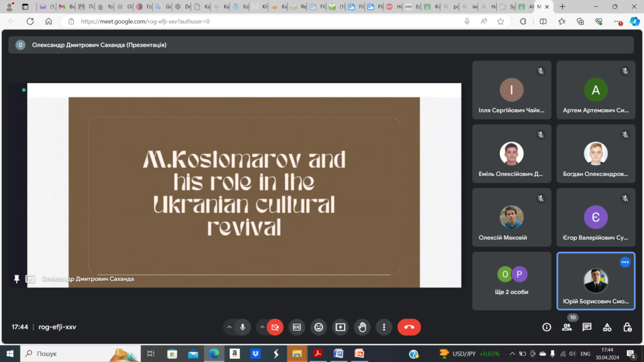Toggle closed captions (CC) button
Image resolution: width=644 pixels, height=362 pixels.
pos(297,327)
